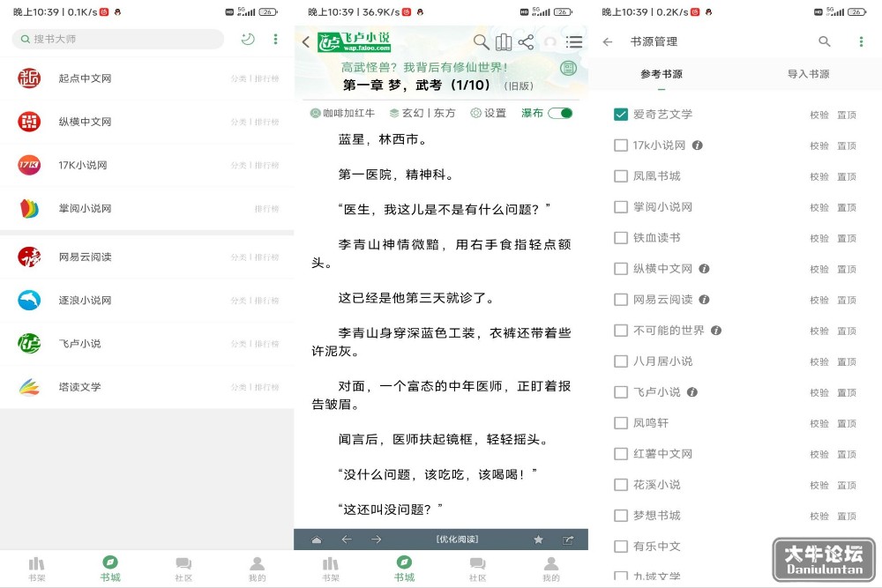Screen dimensions: 882x588
Task: Go forward with the browser toolbar forward arrow
Action: pos(377,540)
